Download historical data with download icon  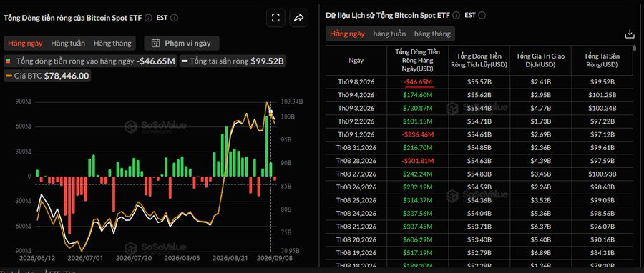[630, 34]
